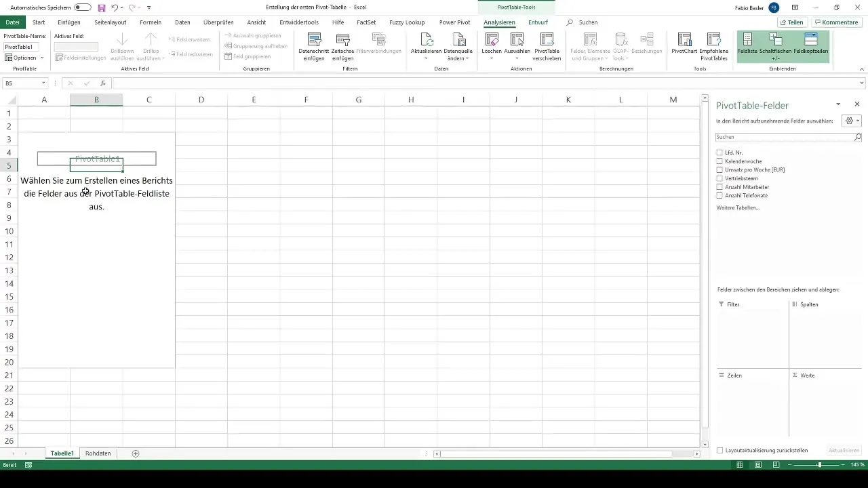Click zoom in plus button
Viewport: 868px width, 488px height.
[x=844, y=465]
